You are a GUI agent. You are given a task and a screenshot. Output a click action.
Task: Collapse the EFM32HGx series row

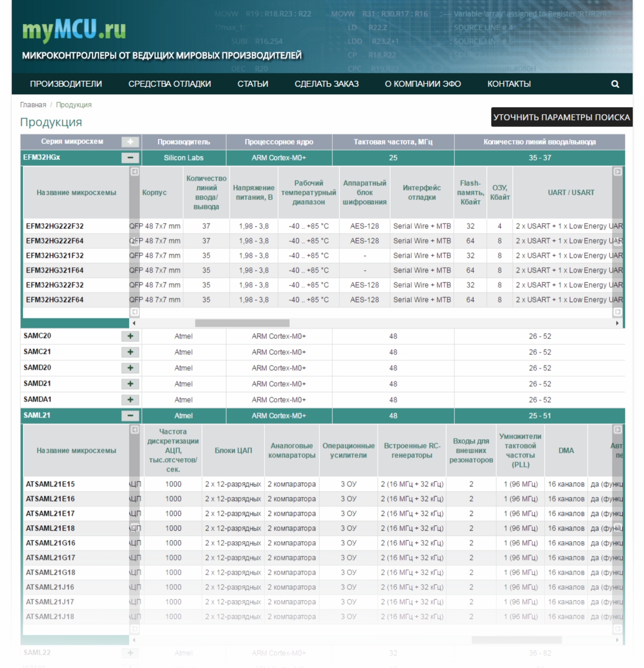click(130, 157)
